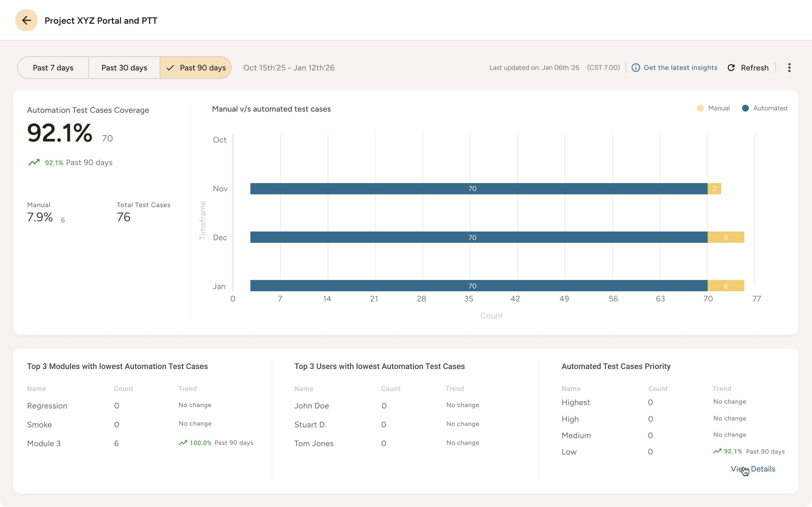Screen dimensions: 812x507
Task: Click the Get the latest insights link
Action: (680, 67)
